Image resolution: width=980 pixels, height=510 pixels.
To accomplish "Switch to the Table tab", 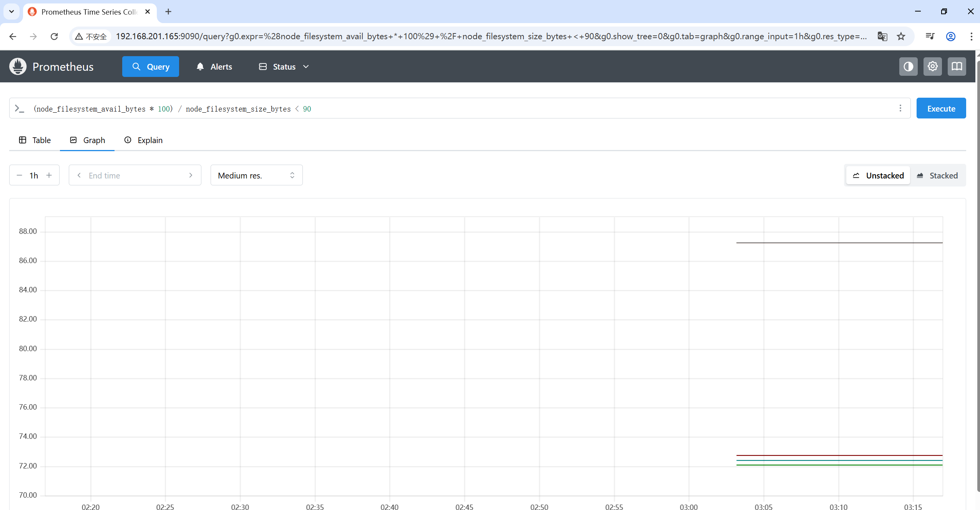I will (x=35, y=140).
